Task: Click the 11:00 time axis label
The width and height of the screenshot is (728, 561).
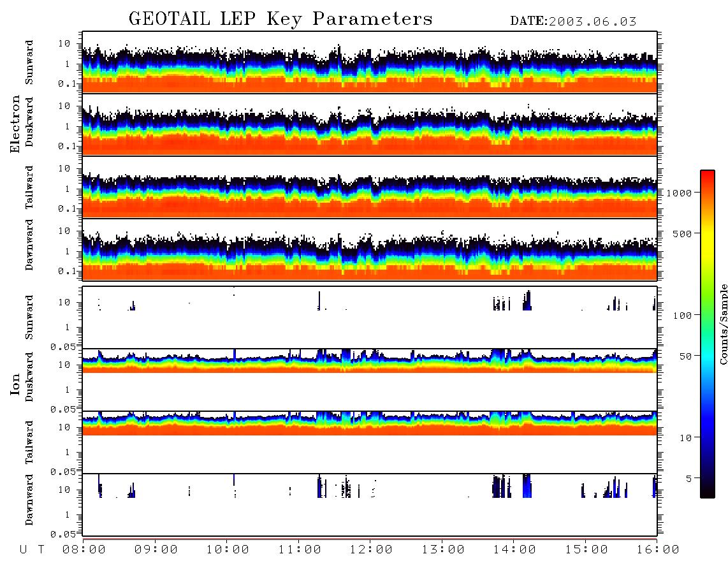Action: (x=300, y=550)
